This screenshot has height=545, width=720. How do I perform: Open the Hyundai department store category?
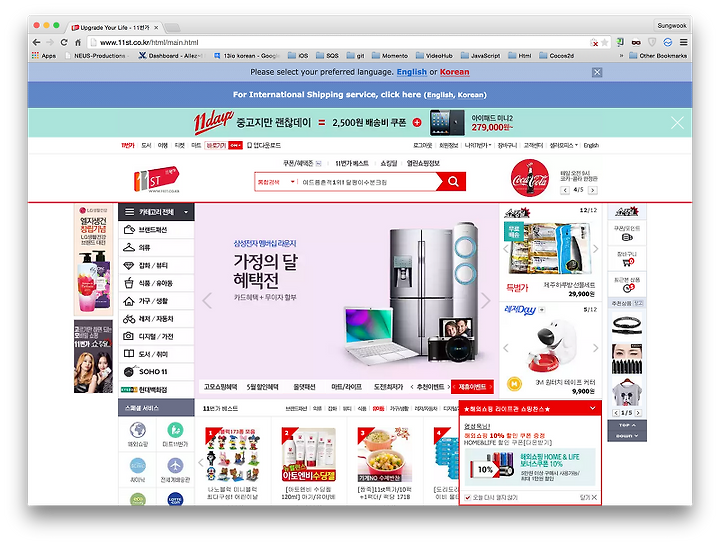[156, 389]
